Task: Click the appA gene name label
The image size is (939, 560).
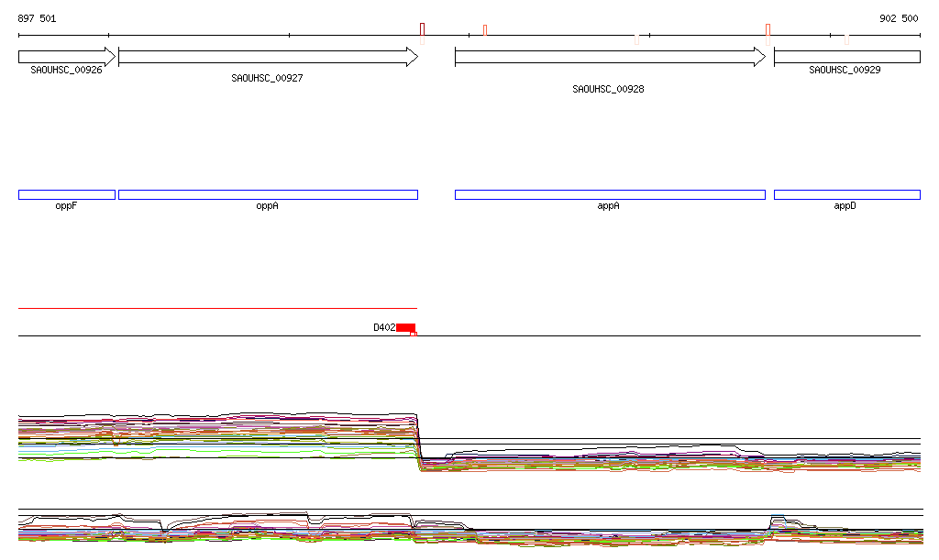Action: (608, 206)
